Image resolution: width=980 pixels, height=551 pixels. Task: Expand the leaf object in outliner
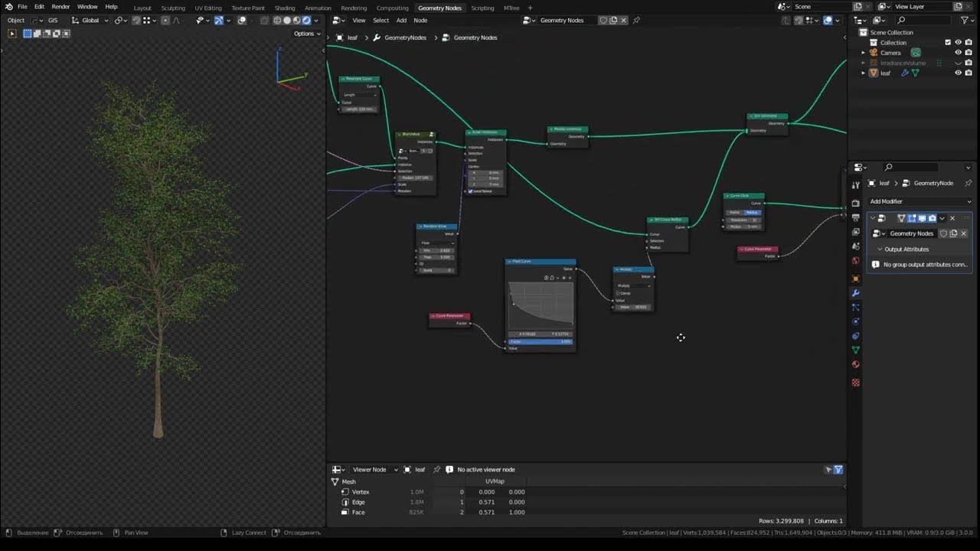[x=863, y=73]
